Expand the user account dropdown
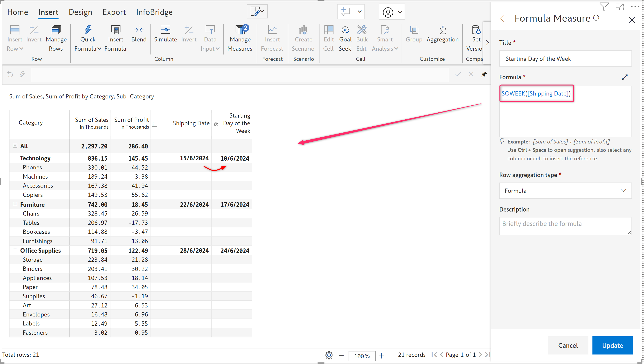The image size is (644, 364). pos(400,12)
